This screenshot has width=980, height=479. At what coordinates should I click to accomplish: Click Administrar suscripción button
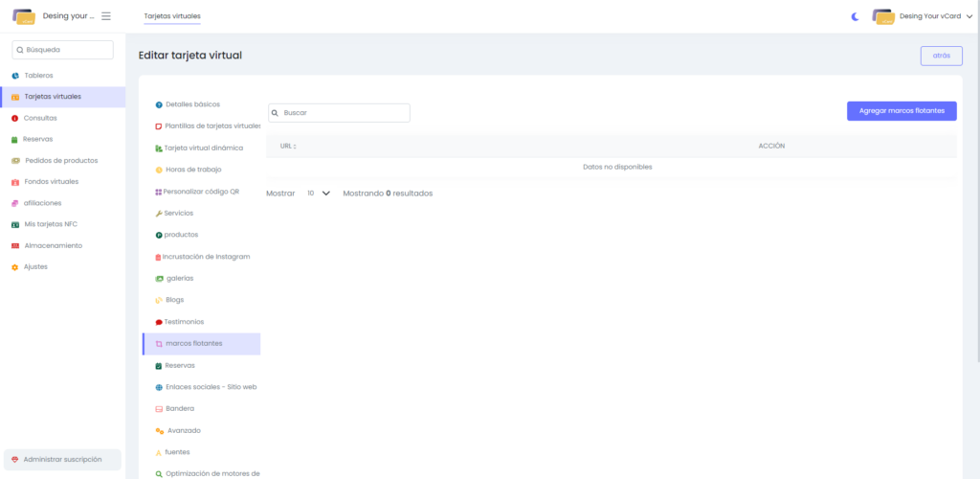pos(62,460)
